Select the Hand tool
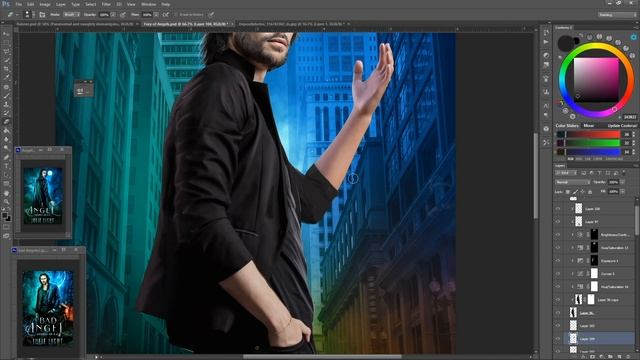This screenshot has width=640, height=360. click(6, 193)
